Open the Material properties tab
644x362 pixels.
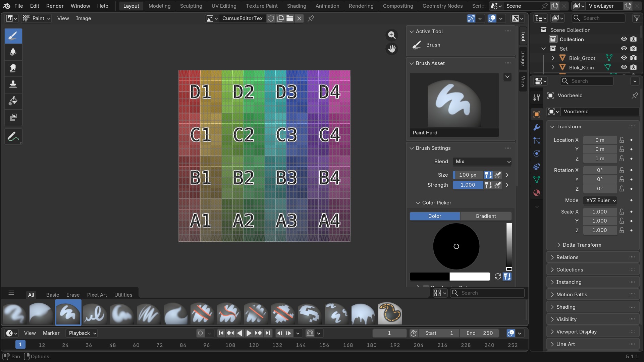(537, 193)
